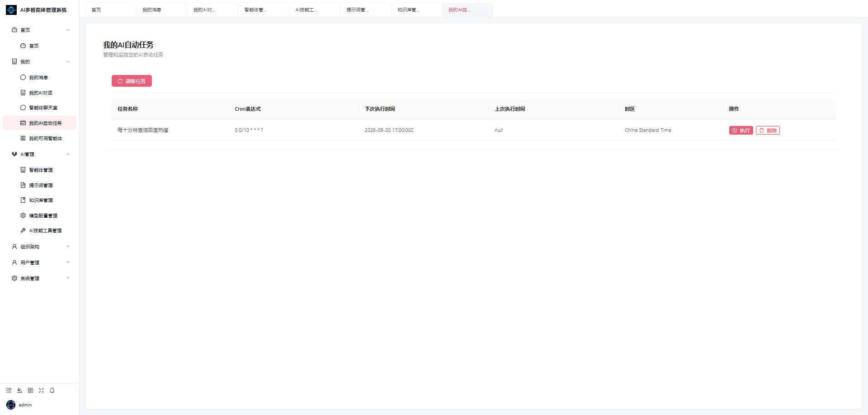868x415 pixels.
Task: Switch to the 首页 top tab
Action: pos(110,10)
